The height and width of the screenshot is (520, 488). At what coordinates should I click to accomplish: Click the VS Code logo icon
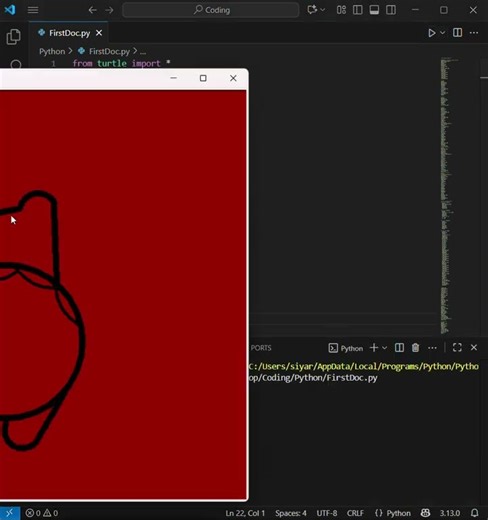click(10, 10)
